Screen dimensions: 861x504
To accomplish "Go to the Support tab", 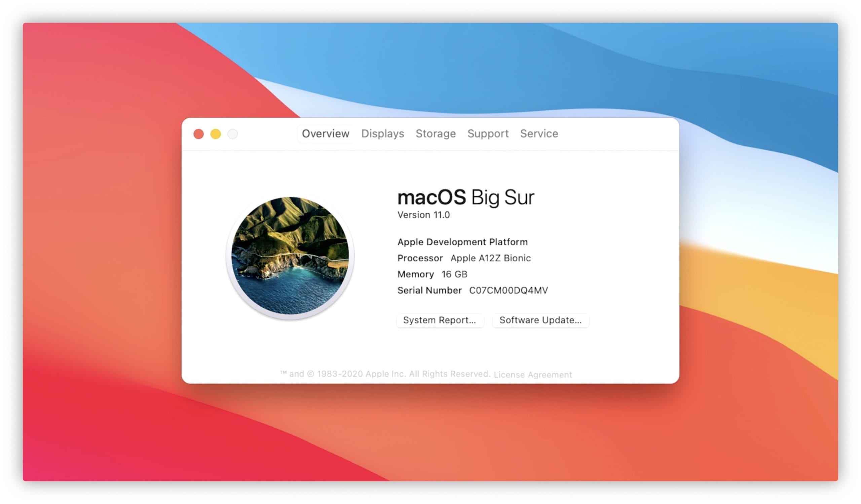I will coord(488,133).
